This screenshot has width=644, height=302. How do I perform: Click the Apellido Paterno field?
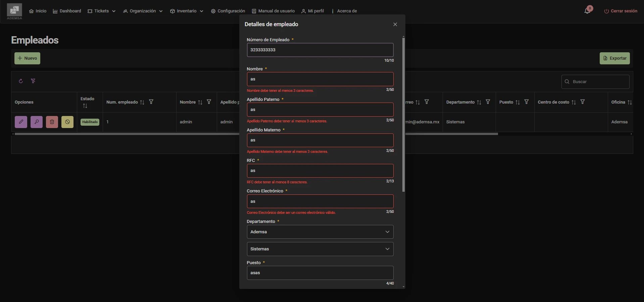pyautogui.click(x=320, y=110)
